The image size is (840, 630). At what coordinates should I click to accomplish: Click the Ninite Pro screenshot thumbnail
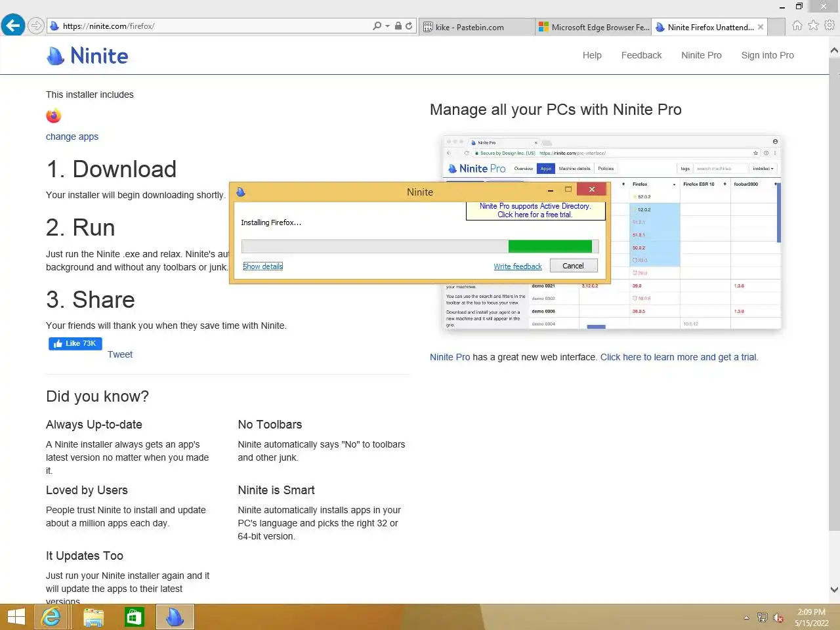612,233
